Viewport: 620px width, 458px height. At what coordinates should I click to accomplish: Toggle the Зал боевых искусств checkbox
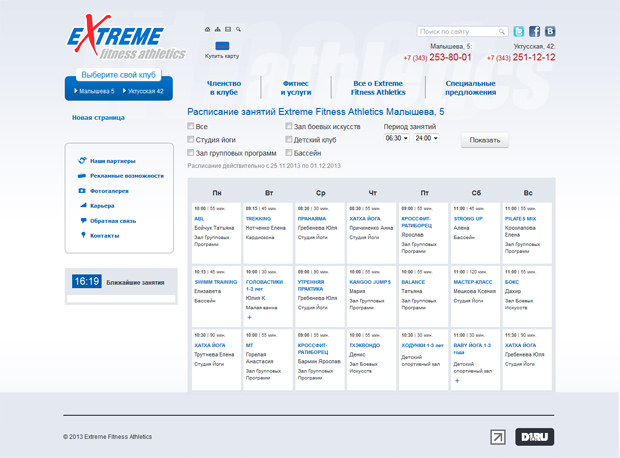tap(289, 126)
